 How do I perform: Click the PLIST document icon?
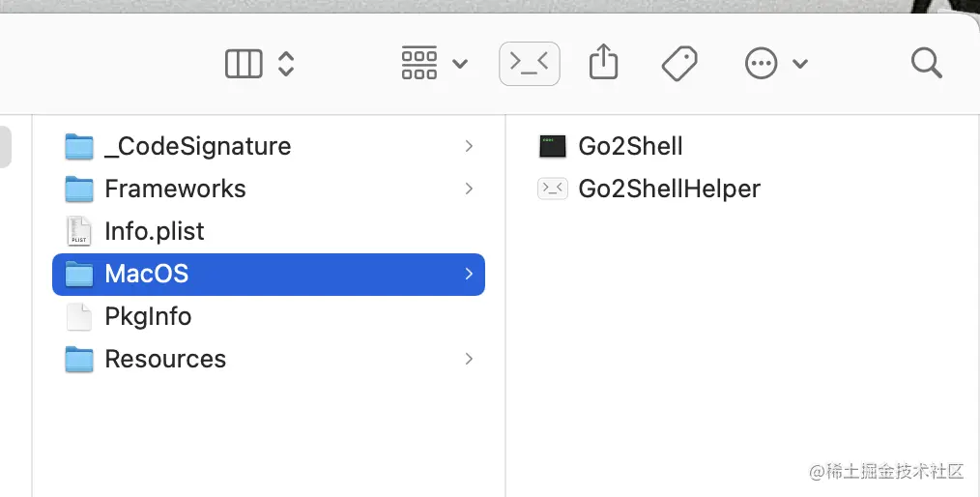[79, 231]
